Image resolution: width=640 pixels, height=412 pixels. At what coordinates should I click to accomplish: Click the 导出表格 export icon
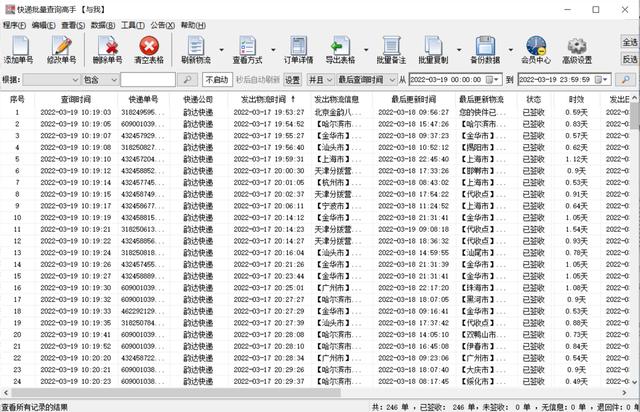340,49
